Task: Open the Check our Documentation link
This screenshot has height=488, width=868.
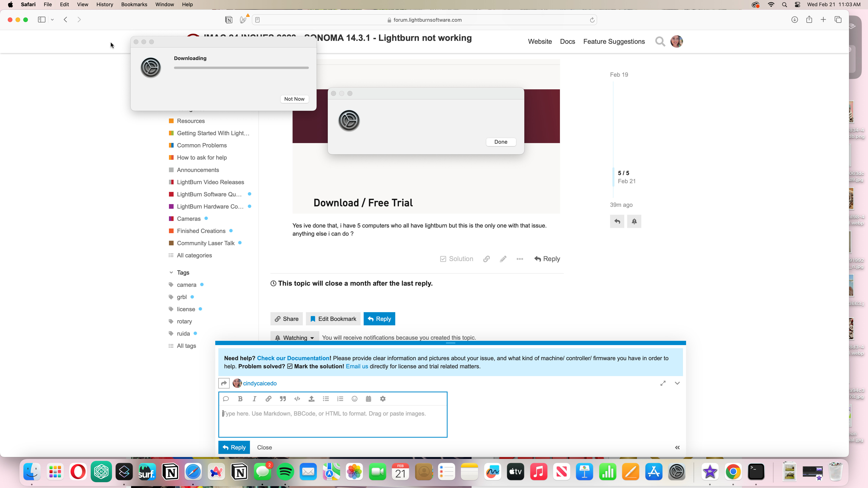Action: pos(293,358)
